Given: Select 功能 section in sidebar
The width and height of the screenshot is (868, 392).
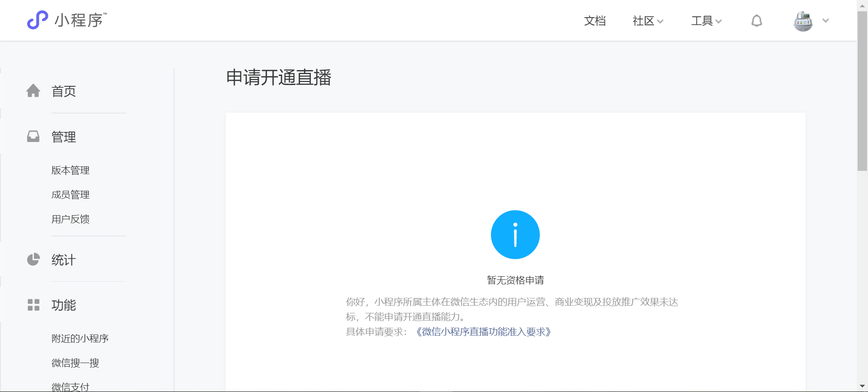Looking at the screenshot, I should (x=64, y=305).
